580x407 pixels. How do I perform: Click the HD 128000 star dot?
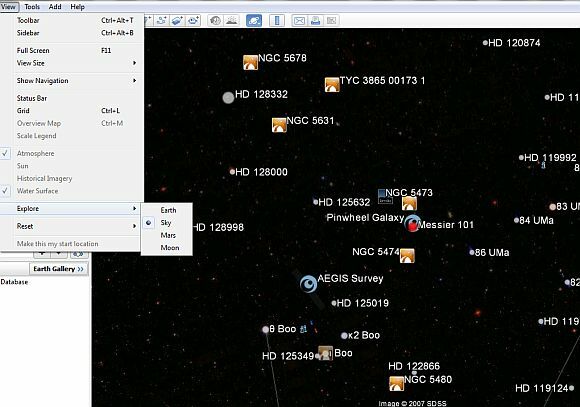pos(232,171)
